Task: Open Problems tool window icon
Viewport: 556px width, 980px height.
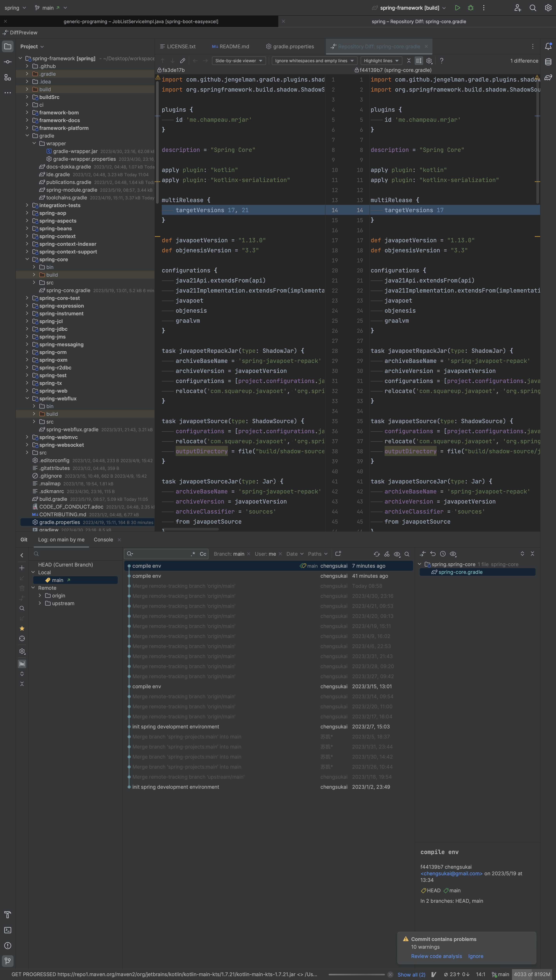Action: pyautogui.click(x=8, y=946)
